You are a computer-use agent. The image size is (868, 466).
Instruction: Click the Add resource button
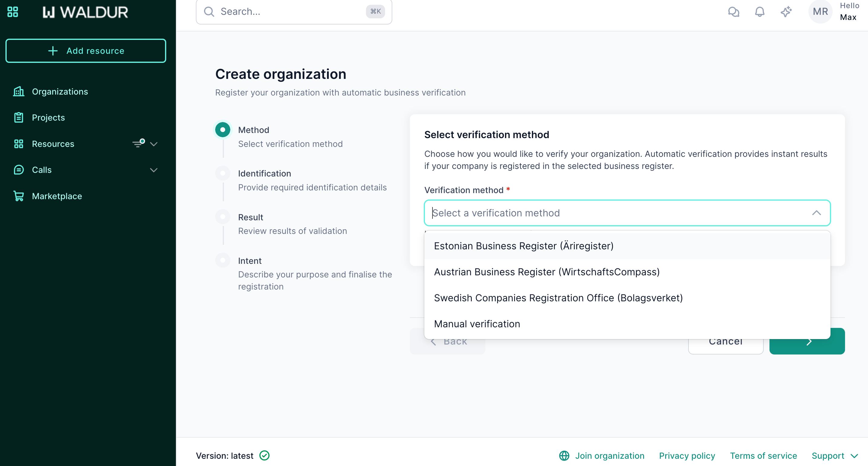point(86,51)
